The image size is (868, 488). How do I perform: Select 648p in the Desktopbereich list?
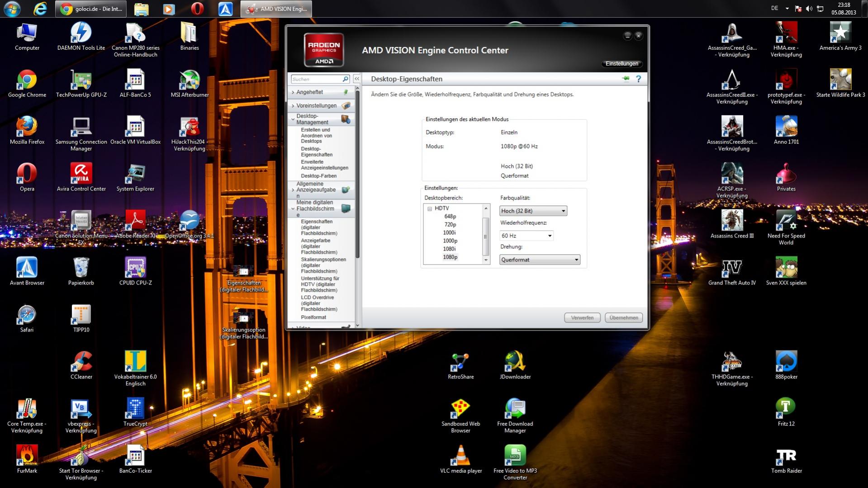click(450, 216)
